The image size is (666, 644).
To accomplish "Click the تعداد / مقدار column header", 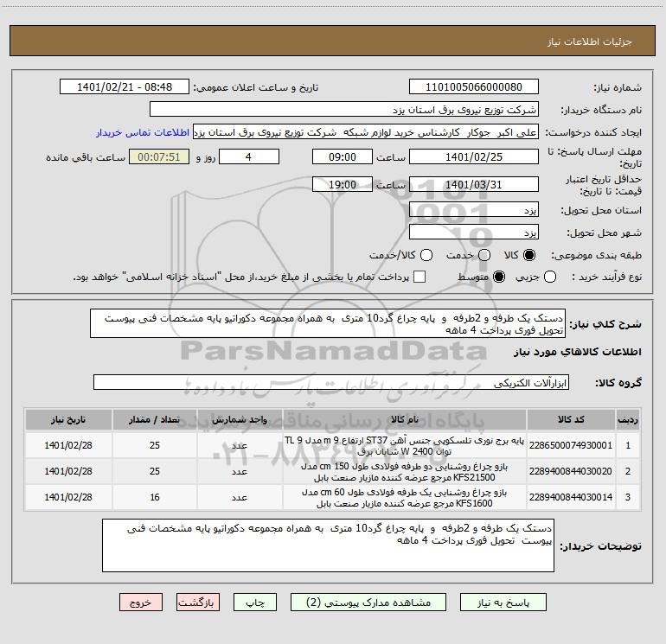I will coord(155,419).
